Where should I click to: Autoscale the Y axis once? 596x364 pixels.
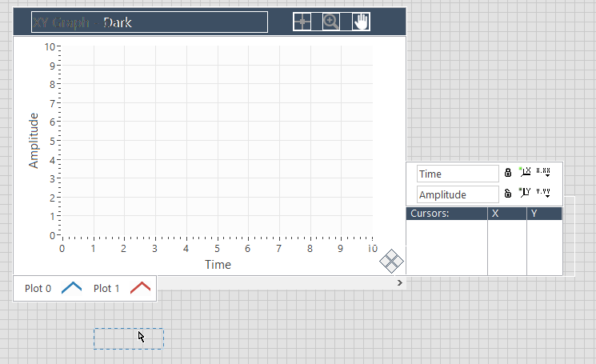(525, 192)
